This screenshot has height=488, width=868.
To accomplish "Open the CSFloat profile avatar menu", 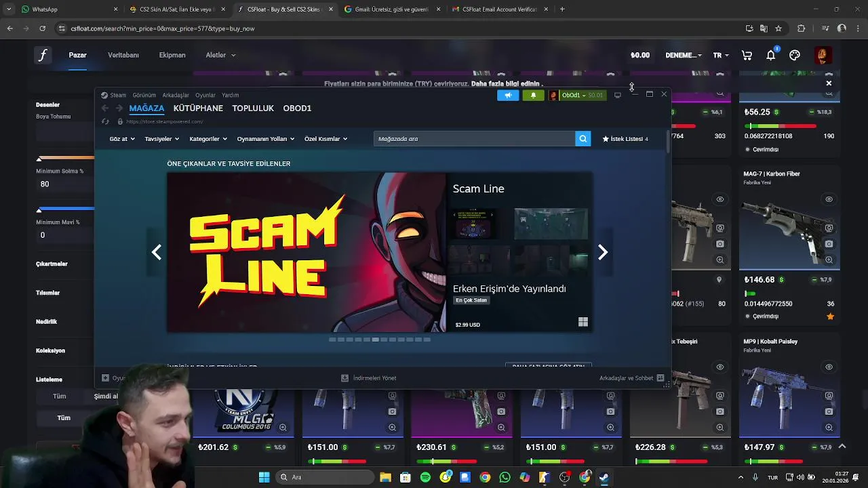I will 823,55.
